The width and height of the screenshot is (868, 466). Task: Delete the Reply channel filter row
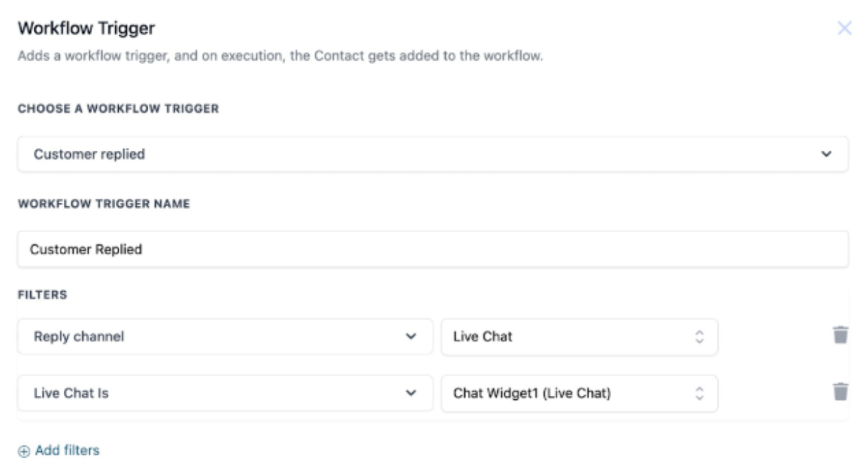tap(841, 335)
